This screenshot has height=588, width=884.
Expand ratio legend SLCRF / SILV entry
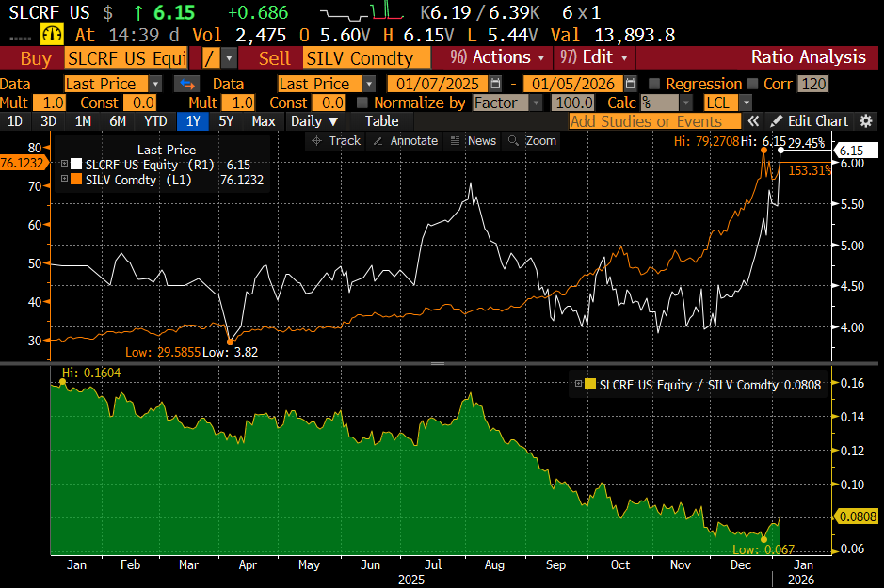point(578,384)
